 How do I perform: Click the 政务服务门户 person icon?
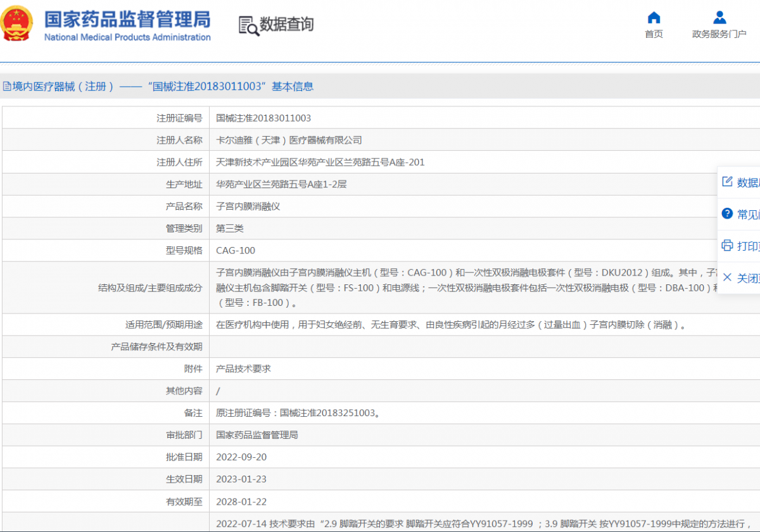[x=719, y=17]
